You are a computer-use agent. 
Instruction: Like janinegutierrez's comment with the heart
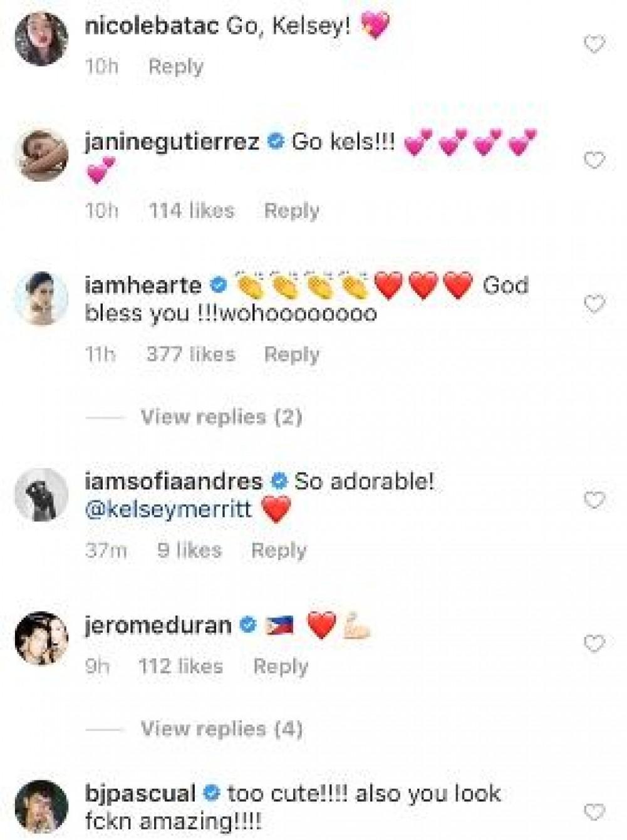[x=594, y=161]
